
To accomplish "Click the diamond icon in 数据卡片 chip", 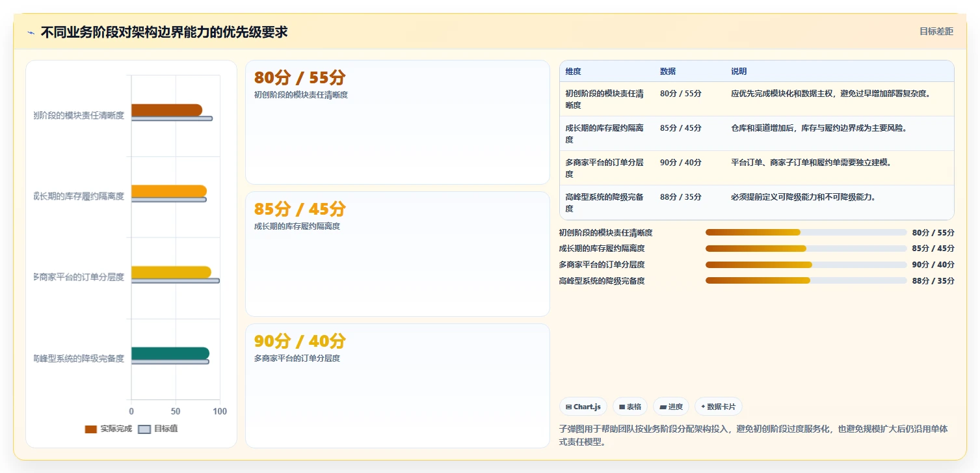I will coord(703,407).
